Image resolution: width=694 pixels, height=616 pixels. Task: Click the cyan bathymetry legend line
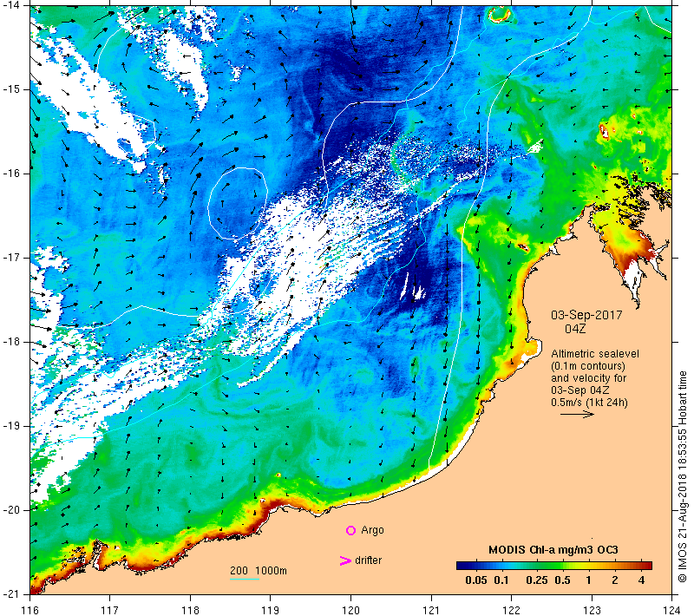coord(245,579)
